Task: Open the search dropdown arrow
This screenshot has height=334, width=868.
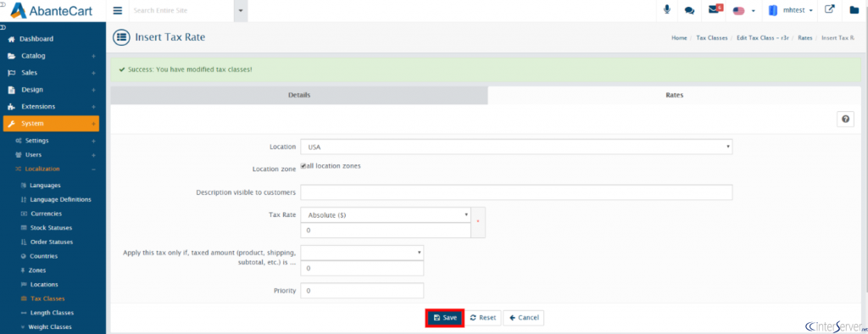Action: coord(240,10)
